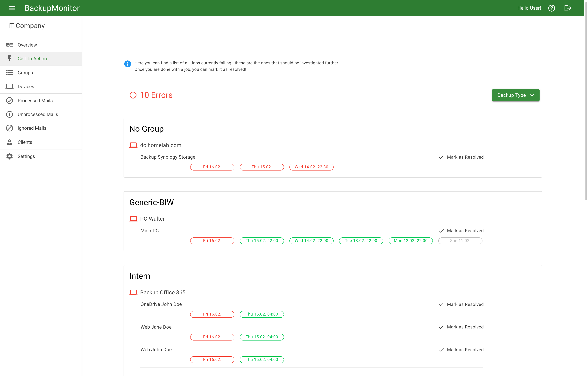Open Settings via the gear icon
The image size is (588, 376).
pyautogui.click(x=10, y=156)
